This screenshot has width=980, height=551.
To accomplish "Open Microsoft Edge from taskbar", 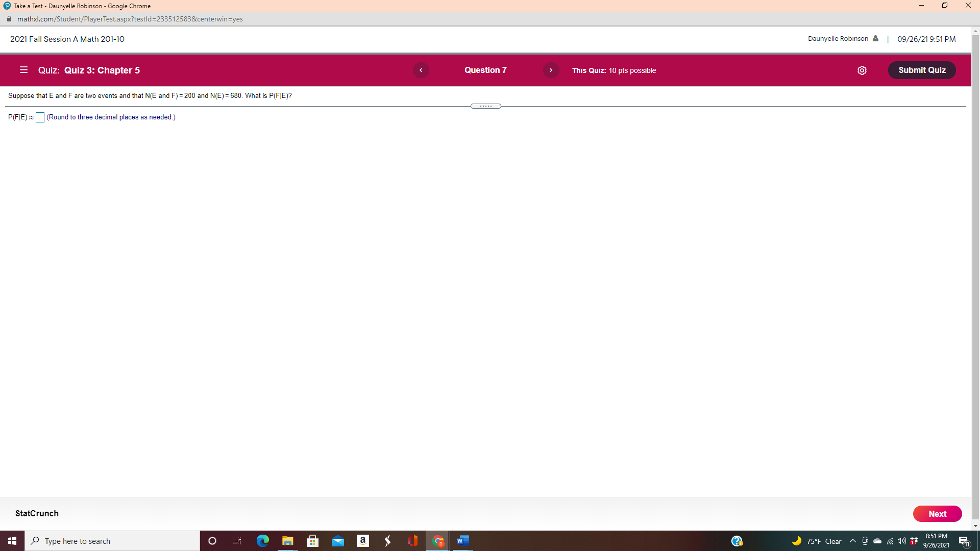I will (262, 541).
